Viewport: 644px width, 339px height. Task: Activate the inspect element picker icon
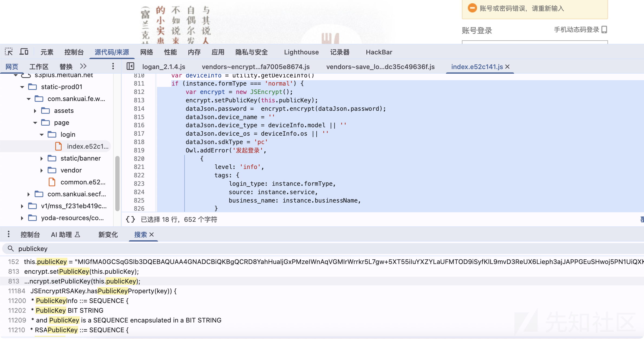(9, 52)
